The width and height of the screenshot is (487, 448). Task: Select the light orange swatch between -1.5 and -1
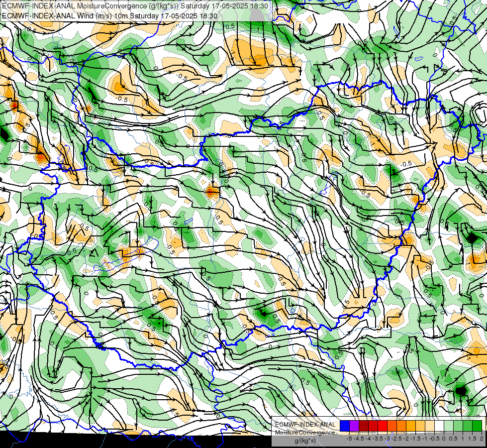click(x=420, y=426)
